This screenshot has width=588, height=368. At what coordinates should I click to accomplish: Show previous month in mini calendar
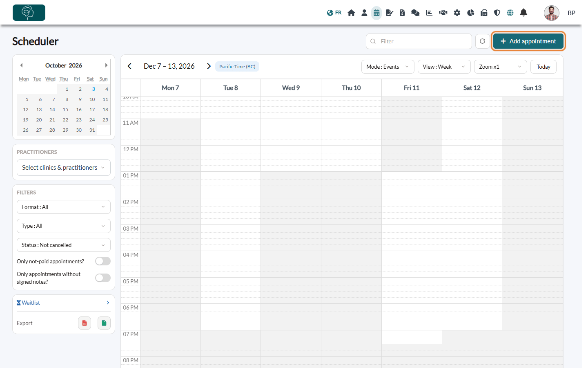pos(21,65)
